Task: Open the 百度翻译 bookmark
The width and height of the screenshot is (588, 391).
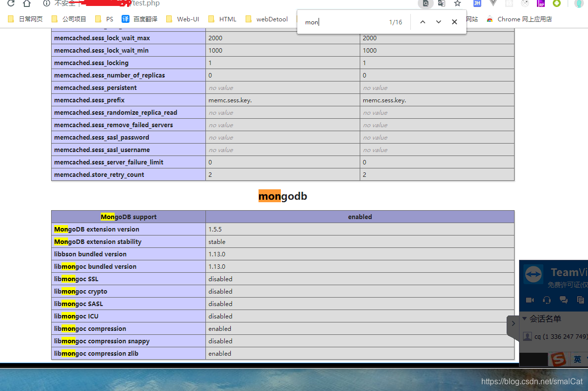Action: 139,19
